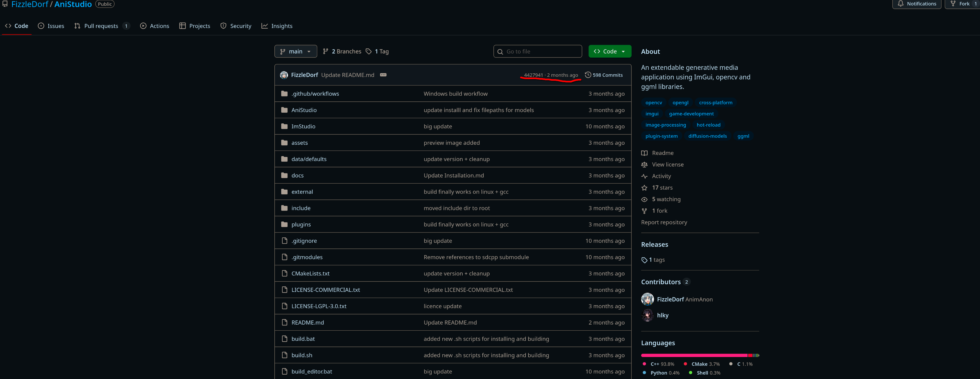Click FizzleDorf avatar in Contributors

[647, 300]
